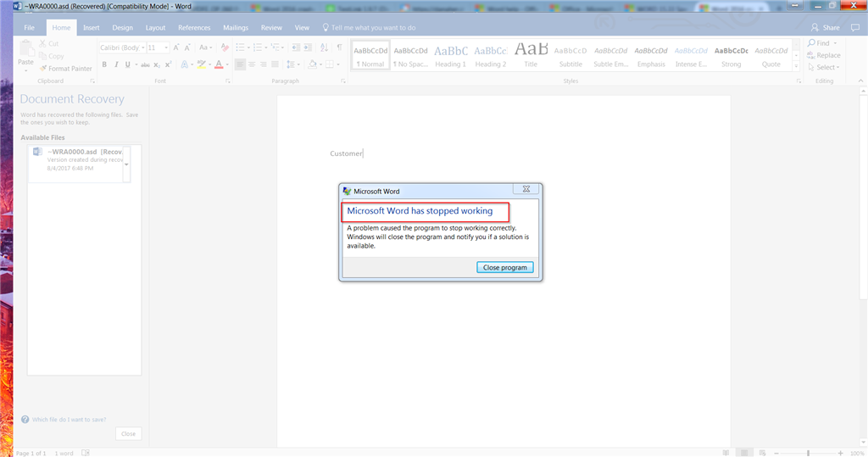
Task: Click the bullets list icon
Action: 240,47
